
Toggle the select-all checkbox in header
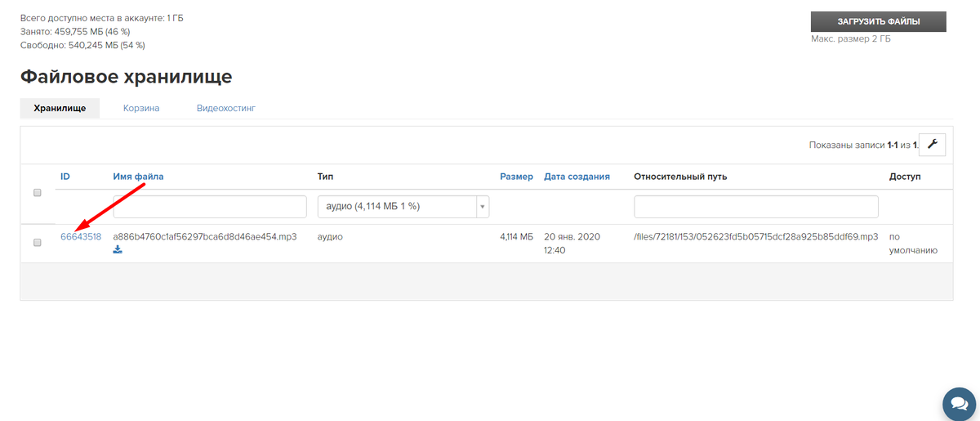(37, 193)
